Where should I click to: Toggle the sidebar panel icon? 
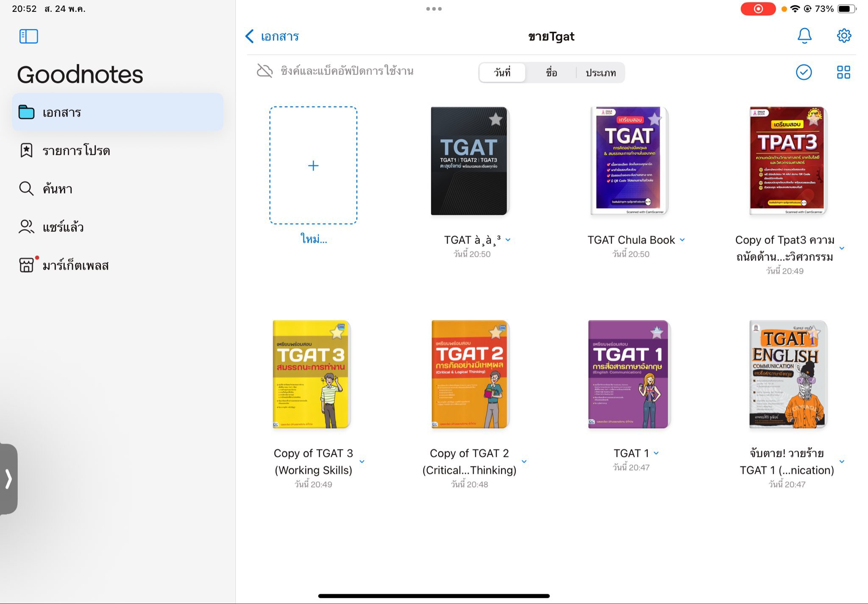(x=28, y=36)
